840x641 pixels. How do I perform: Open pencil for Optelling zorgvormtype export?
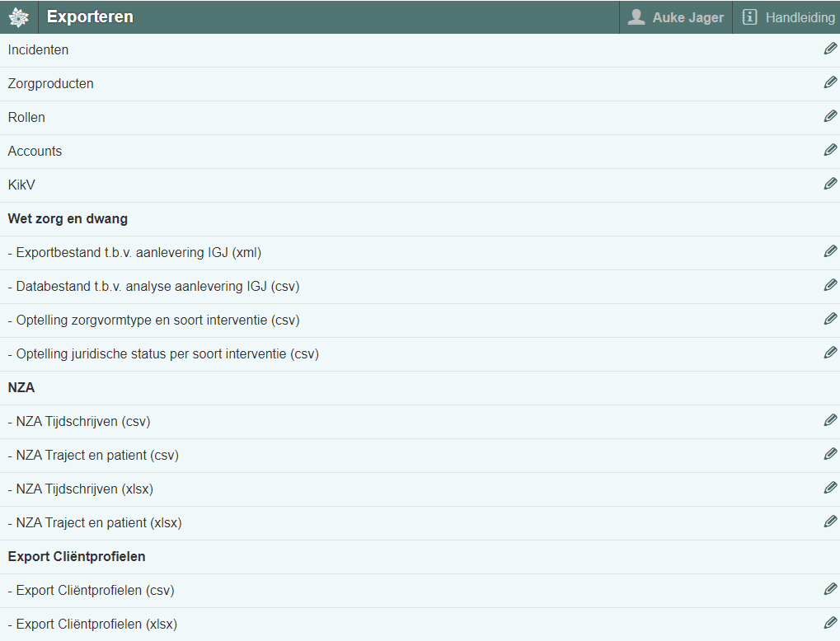coord(830,320)
